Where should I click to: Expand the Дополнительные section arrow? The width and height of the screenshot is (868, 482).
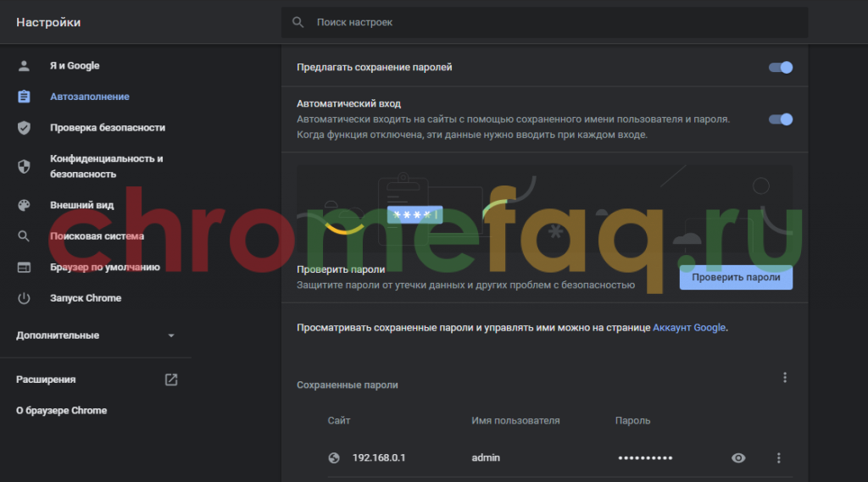[x=171, y=335]
